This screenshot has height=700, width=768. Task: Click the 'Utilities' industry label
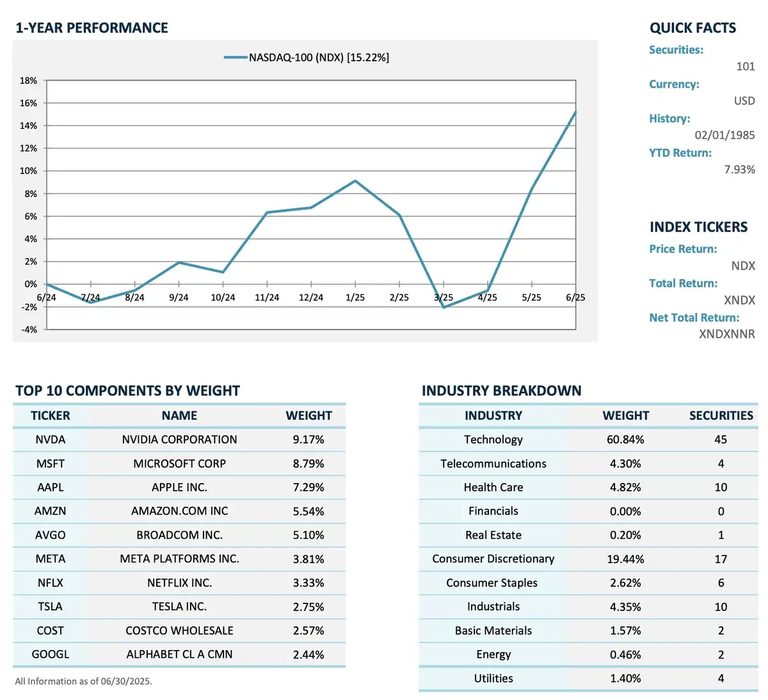(493, 679)
